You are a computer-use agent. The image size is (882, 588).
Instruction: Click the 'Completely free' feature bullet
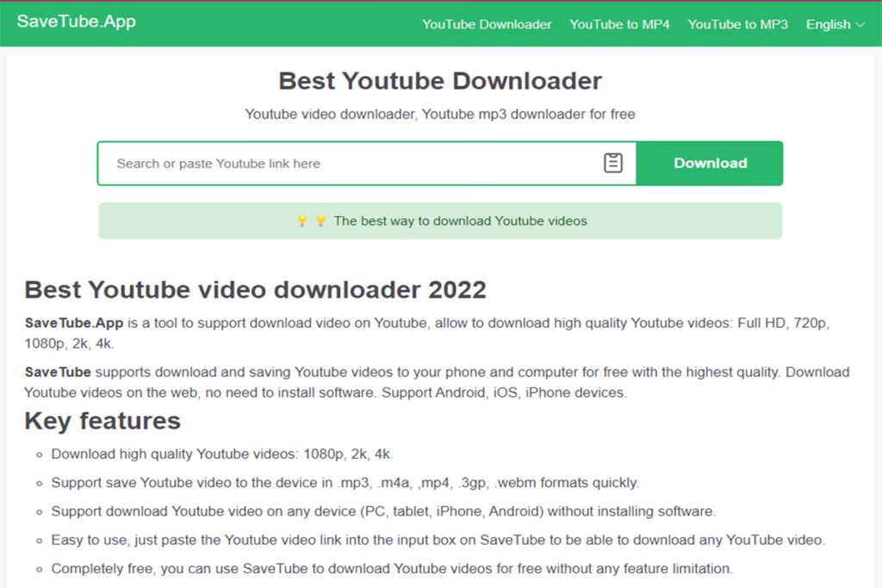391,568
